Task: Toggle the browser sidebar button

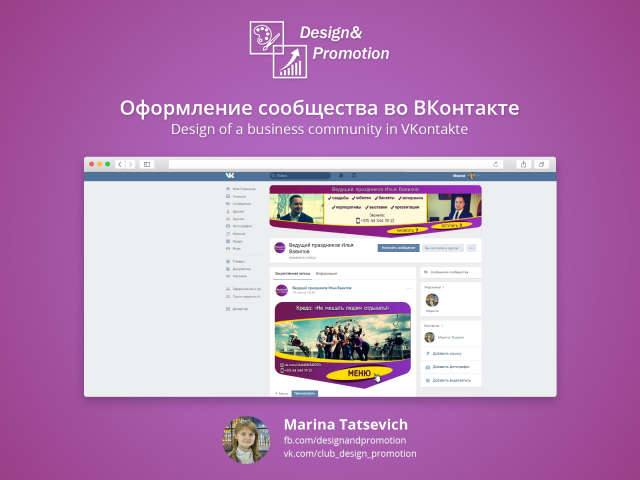Action: pos(147,164)
